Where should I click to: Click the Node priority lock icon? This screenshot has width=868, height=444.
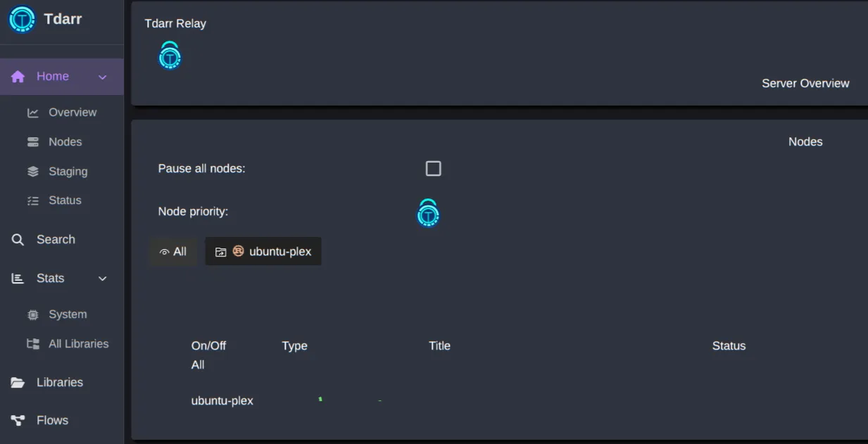[428, 213]
